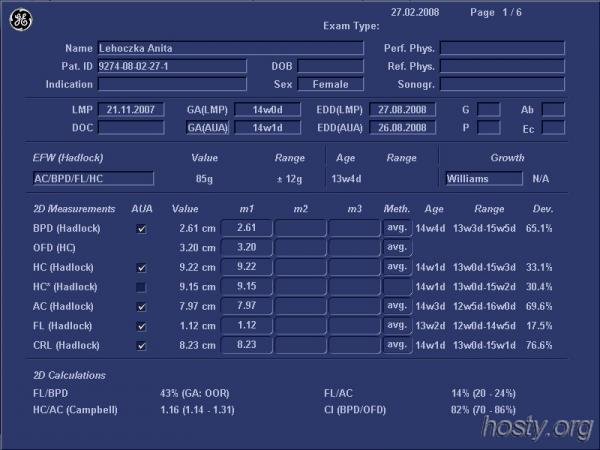Click the AC age 14w3d
The height and width of the screenshot is (450, 600).
point(430,307)
